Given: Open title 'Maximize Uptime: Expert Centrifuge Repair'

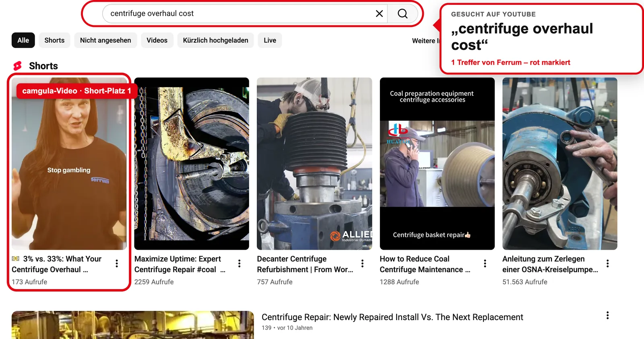Looking at the screenshot, I should [x=180, y=264].
